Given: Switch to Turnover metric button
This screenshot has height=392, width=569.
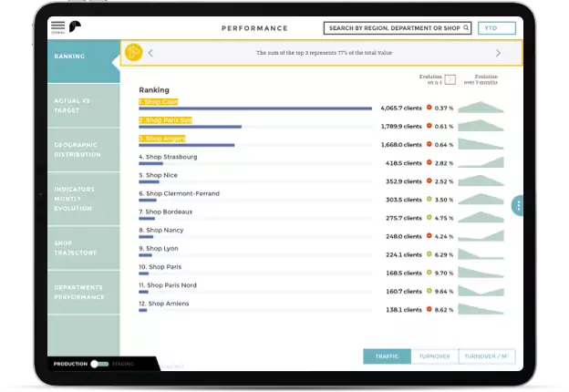Looking at the screenshot, I should click(435, 356).
